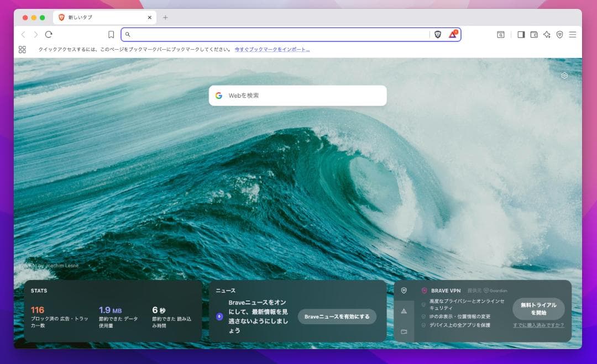Open the Brave Rewards triangle icon

click(x=453, y=34)
